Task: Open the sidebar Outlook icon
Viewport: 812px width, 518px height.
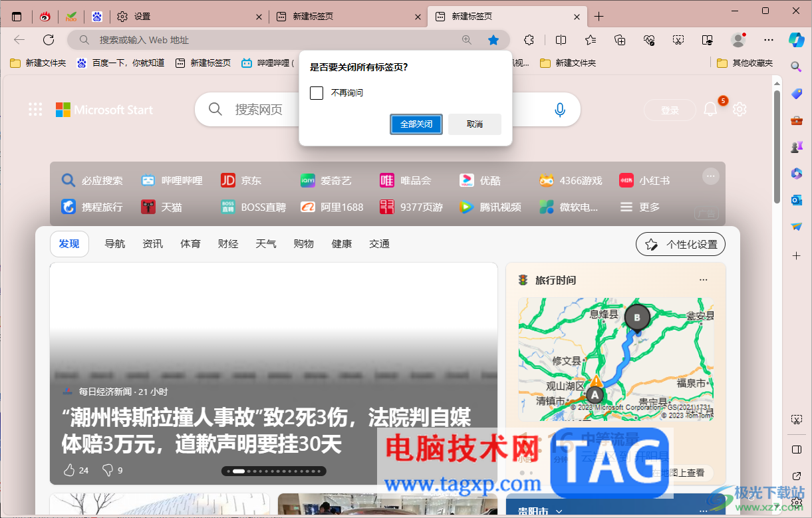Action: (796, 200)
